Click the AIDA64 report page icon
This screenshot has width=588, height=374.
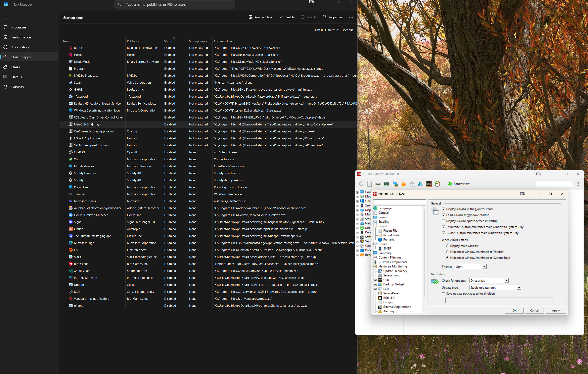[369, 184]
